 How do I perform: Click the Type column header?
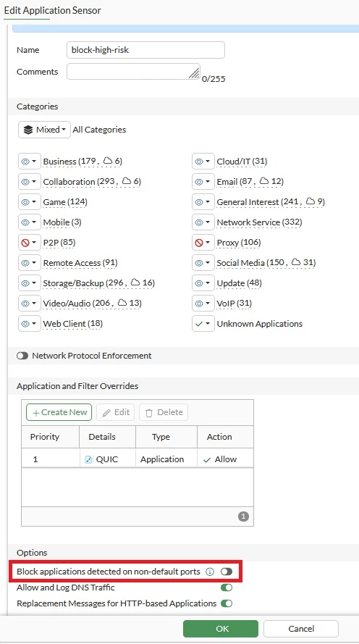[x=166, y=437]
